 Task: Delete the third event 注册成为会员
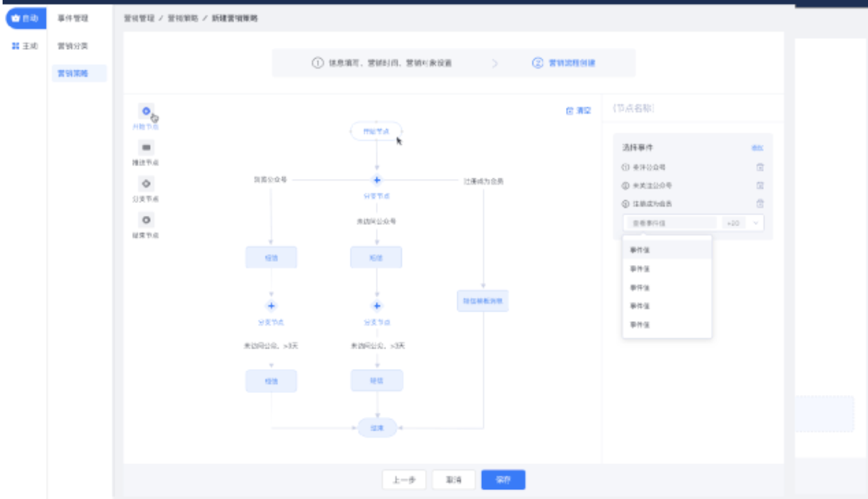[760, 204]
